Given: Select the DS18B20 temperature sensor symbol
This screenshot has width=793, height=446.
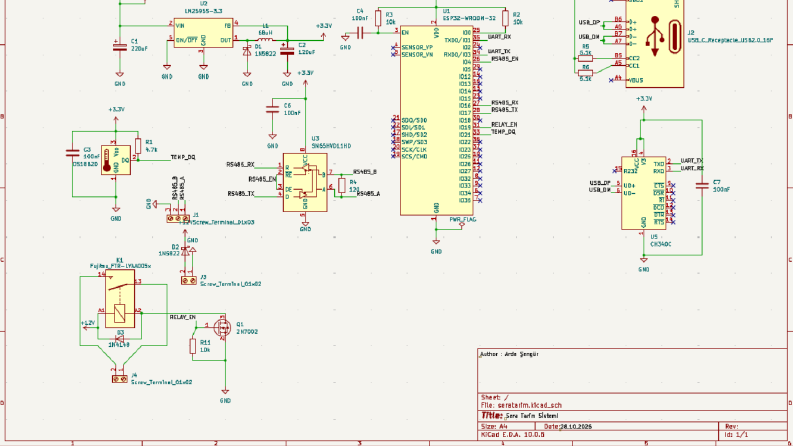Looking at the screenshot, I should coord(116,160).
